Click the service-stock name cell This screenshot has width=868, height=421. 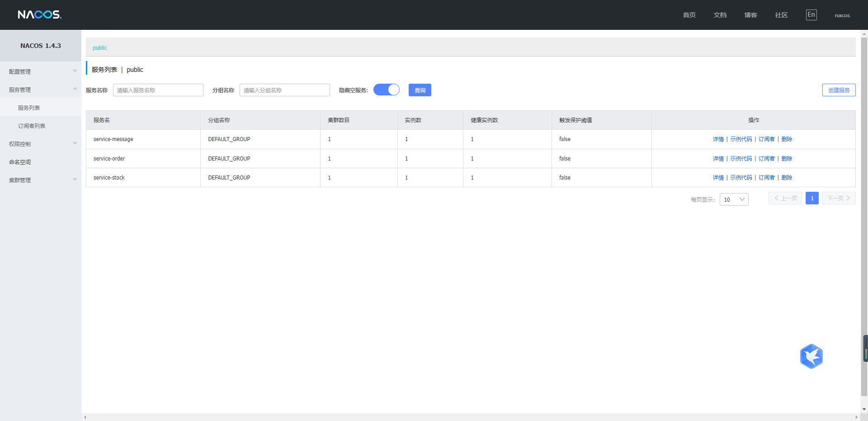pyautogui.click(x=143, y=178)
